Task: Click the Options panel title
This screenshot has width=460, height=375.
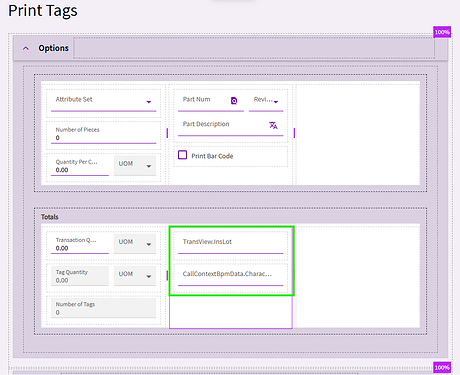Action: [x=53, y=48]
